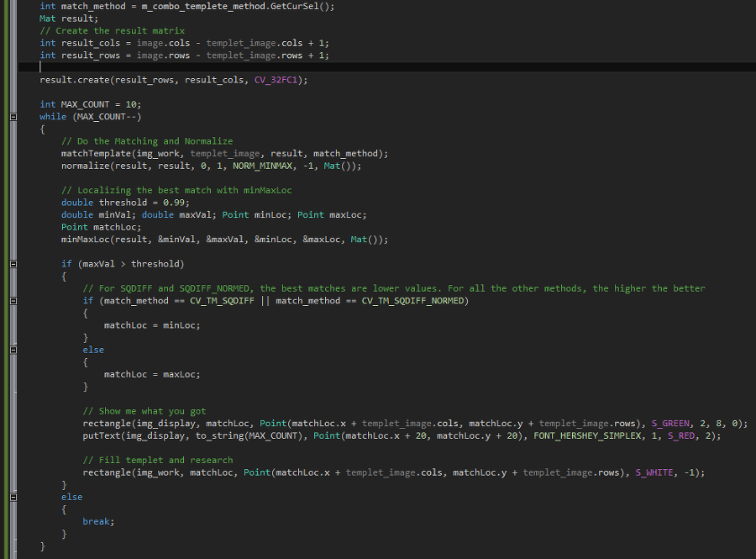Click the 'to_string(MAX_COUNT)' expression
This screenshot has height=559, width=756.
[x=249, y=435]
